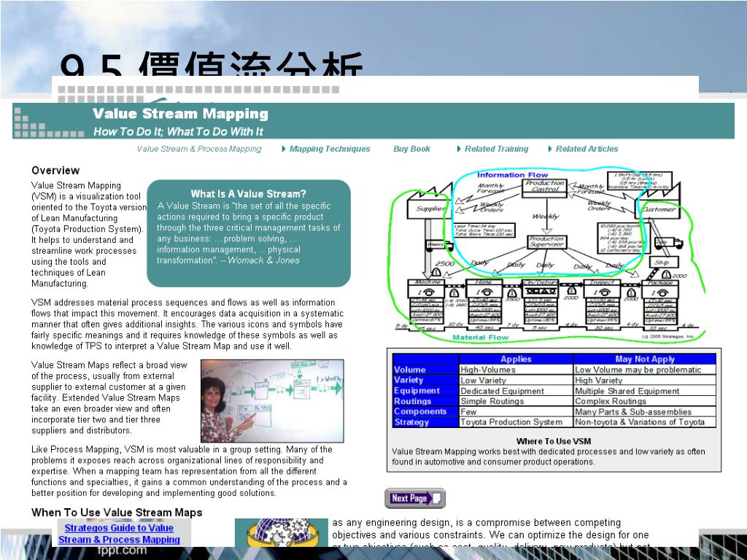Click the value stream map diagram
Viewport: 747px width, 560px height.
pyautogui.click(x=546, y=254)
